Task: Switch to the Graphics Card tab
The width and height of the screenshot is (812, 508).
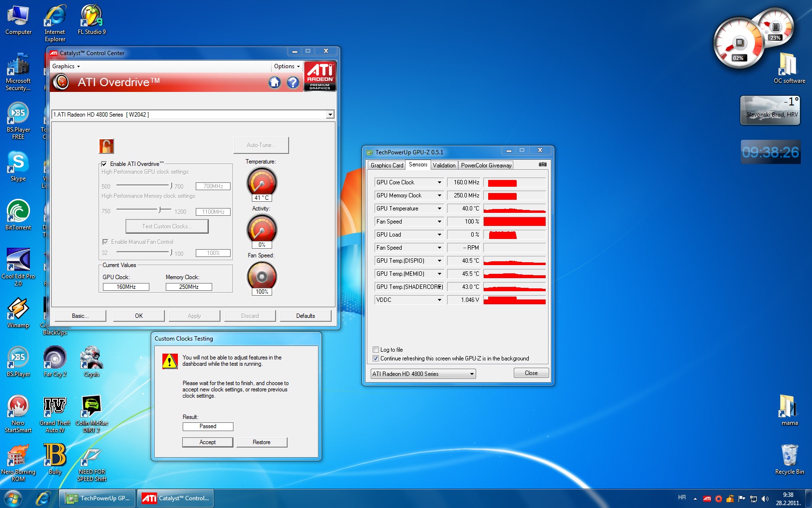Action: click(x=387, y=165)
